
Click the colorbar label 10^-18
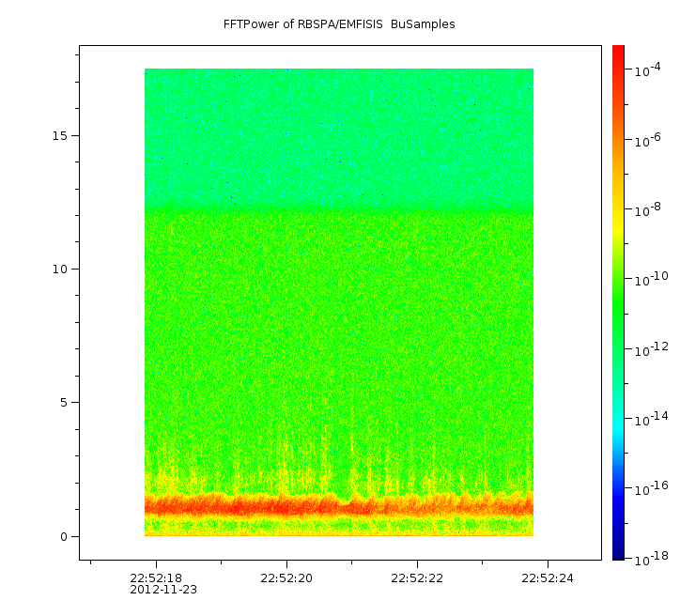coord(652,559)
